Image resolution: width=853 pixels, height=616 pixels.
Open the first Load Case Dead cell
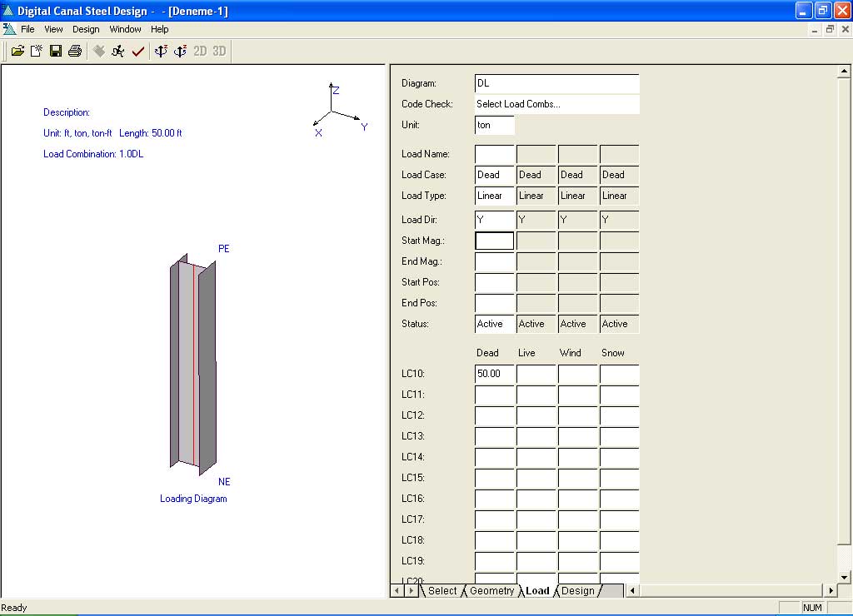pyautogui.click(x=495, y=175)
